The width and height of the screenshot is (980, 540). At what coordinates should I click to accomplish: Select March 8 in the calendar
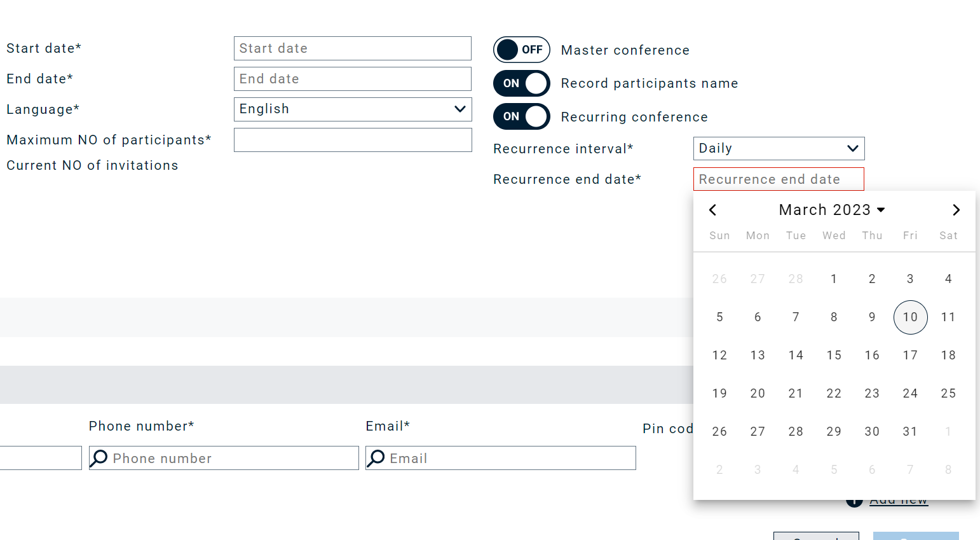pyautogui.click(x=834, y=317)
